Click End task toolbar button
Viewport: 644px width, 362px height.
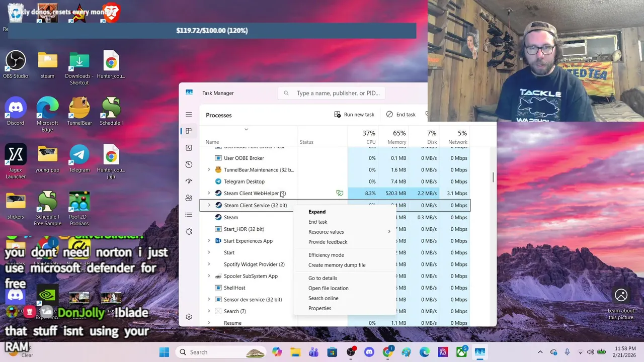click(x=401, y=115)
